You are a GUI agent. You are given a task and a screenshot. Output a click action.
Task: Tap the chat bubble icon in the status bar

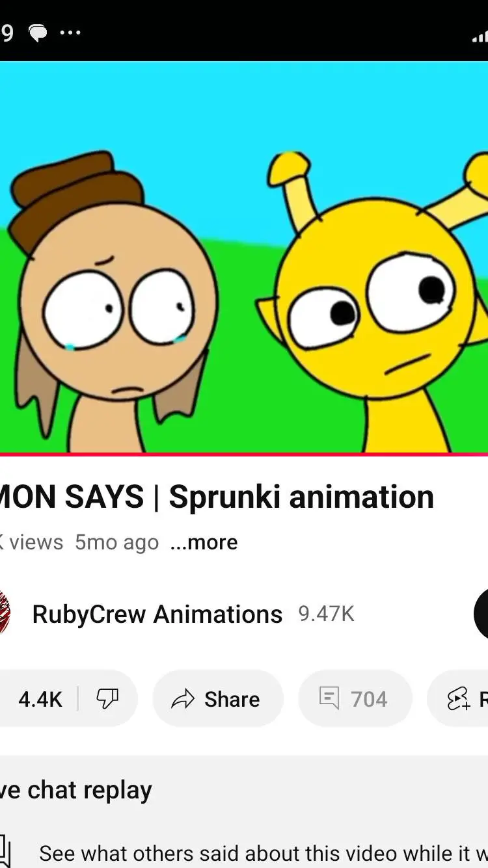point(38,33)
